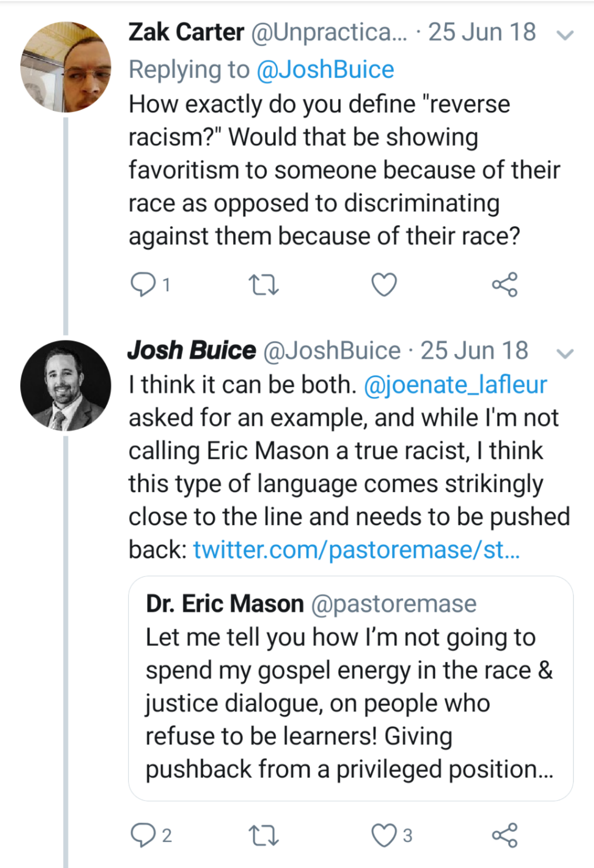Retweet Zak Carter's tweet
The width and height of the screenshot is (594, 868).
(263, 285)
